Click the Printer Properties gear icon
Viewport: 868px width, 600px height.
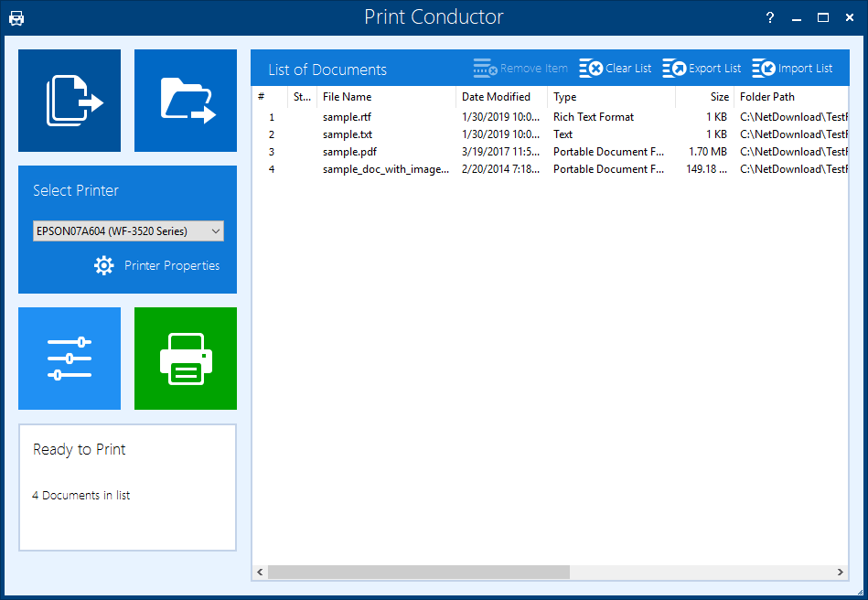104,266
